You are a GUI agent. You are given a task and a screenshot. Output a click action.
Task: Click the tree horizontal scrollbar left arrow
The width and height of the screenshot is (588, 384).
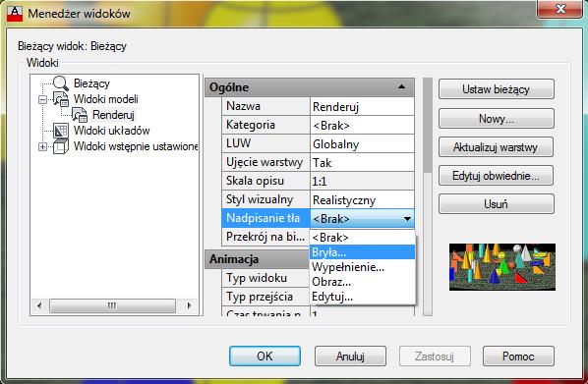(x=39, y=305)
